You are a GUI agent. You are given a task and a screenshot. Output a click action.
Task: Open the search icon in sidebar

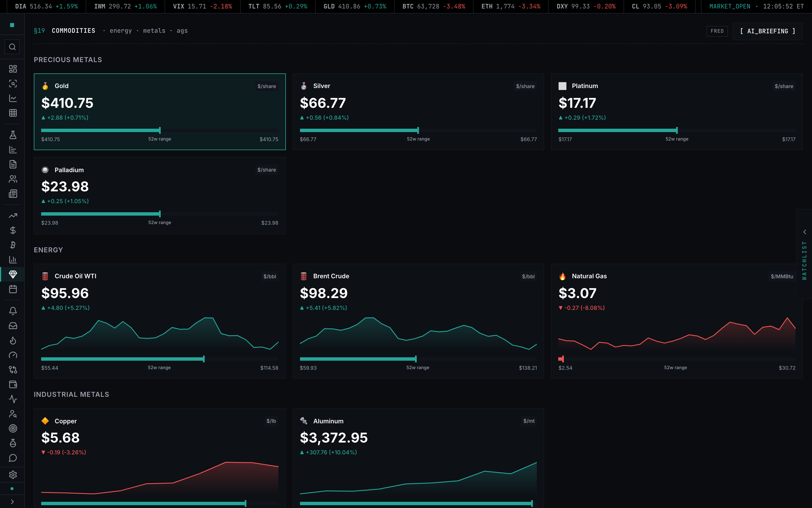(12, 47)
